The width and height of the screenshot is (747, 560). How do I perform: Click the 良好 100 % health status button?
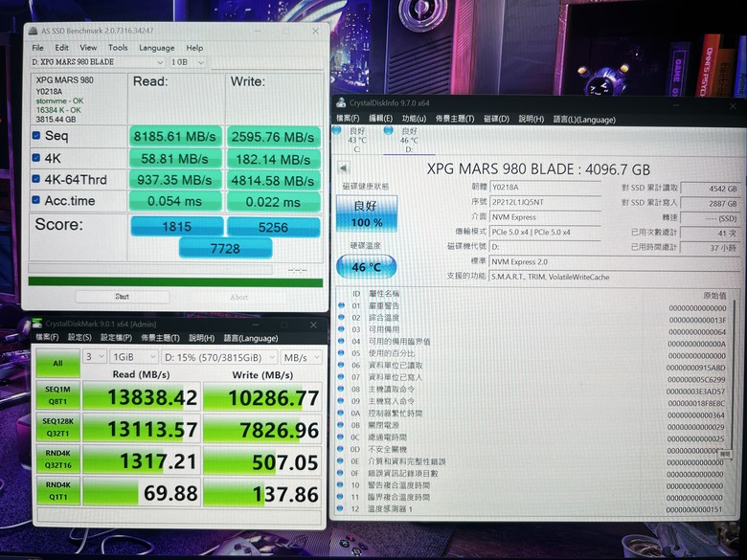[367, 213]
